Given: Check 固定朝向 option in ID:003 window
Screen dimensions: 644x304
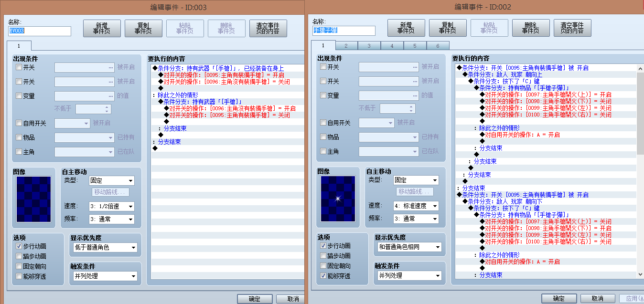Looking at the screenshot, I should coord(19,266).
